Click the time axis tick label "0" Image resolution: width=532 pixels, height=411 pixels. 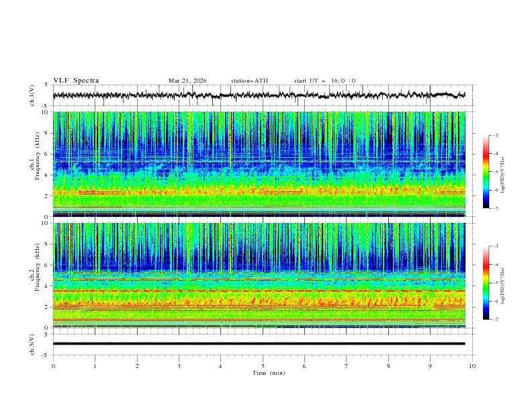click(x=53, y=366)
